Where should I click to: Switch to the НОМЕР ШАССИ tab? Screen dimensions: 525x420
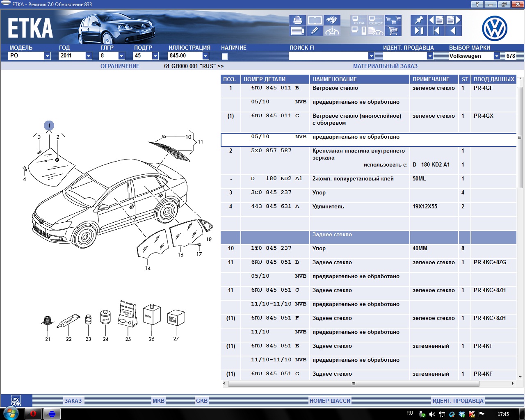pyautogui.click(x=330, y=401)
